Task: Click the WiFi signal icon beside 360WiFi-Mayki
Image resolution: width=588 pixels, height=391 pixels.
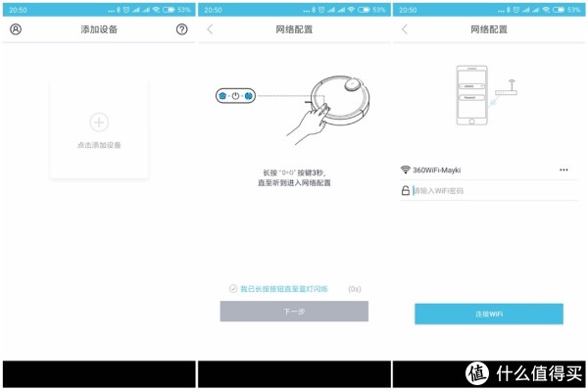Action: (x=406, y=170)
